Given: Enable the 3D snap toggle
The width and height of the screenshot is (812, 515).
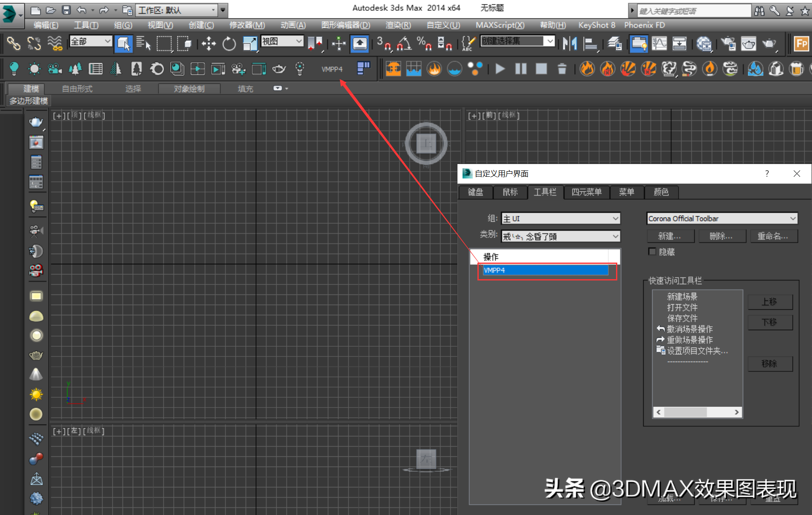Looking at the screenshot, I should pyautogui.click(x=384, y=44).
